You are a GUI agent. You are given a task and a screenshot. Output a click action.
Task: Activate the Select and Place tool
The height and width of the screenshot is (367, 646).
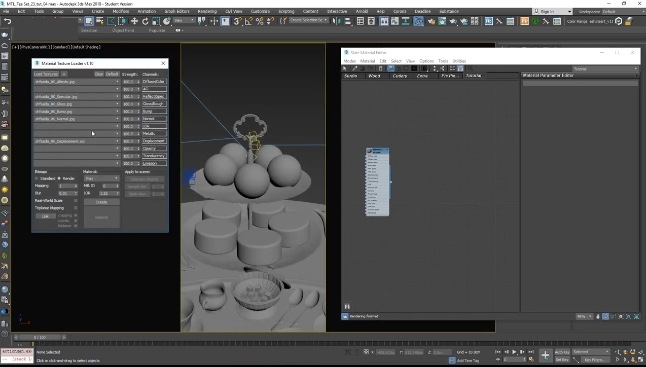(x=167, y=21)
